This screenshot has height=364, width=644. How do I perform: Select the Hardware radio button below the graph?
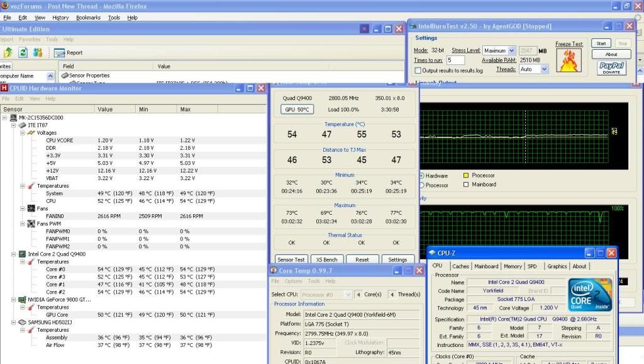[421, 176]
